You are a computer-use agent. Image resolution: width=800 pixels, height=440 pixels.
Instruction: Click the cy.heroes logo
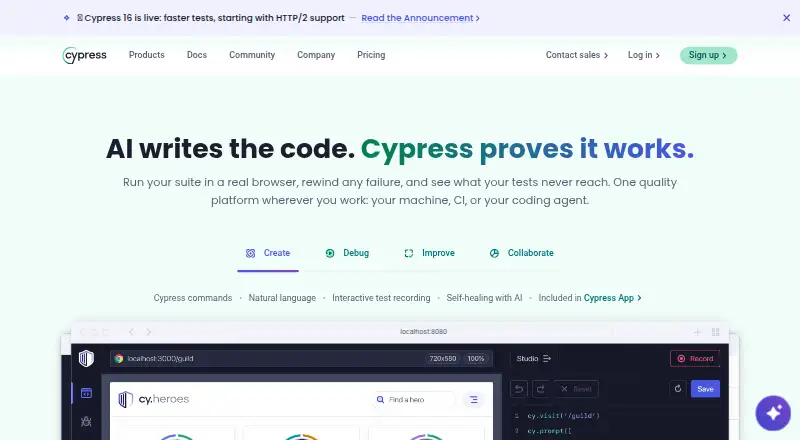click(x=154, y=399)
